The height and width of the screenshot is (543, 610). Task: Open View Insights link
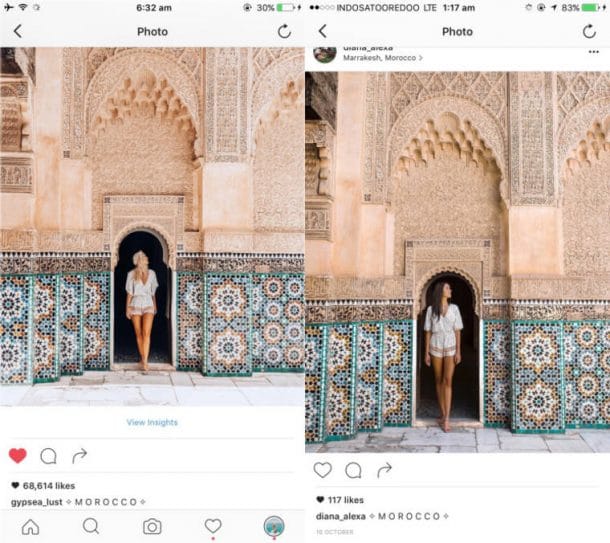152,422
